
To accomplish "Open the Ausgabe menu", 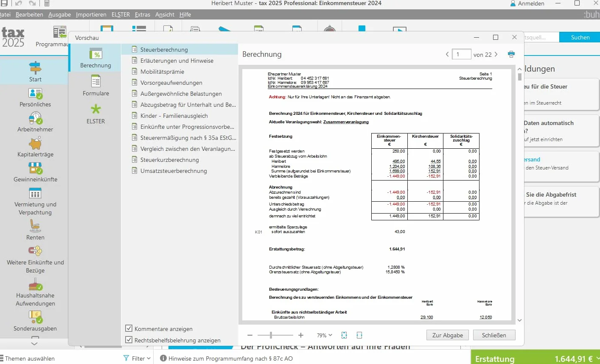I will pyautogui.click(x=59, y=14).
